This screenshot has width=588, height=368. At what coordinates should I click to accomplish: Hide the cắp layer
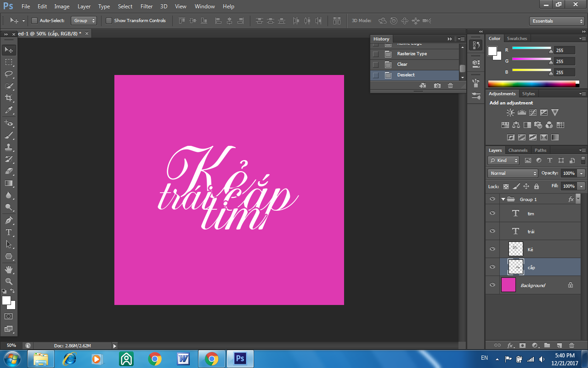[x=492, y=267]
